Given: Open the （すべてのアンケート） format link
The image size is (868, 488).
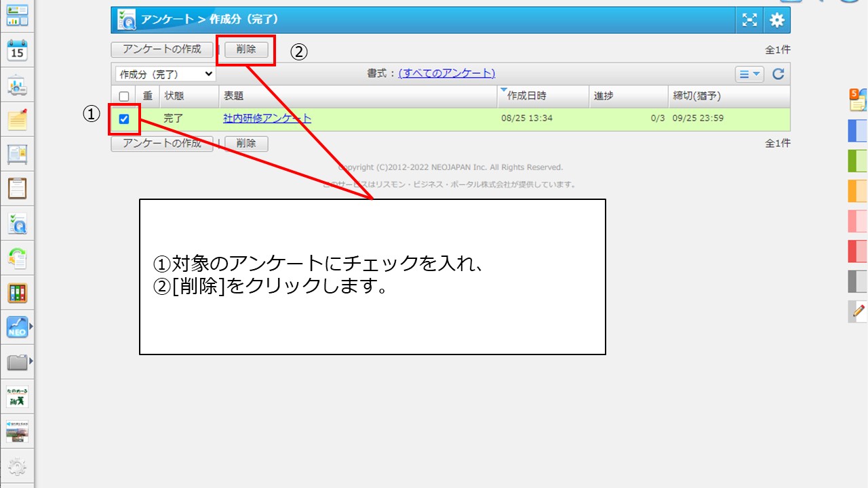Looking at the screenshot, I should coord(447,73).
